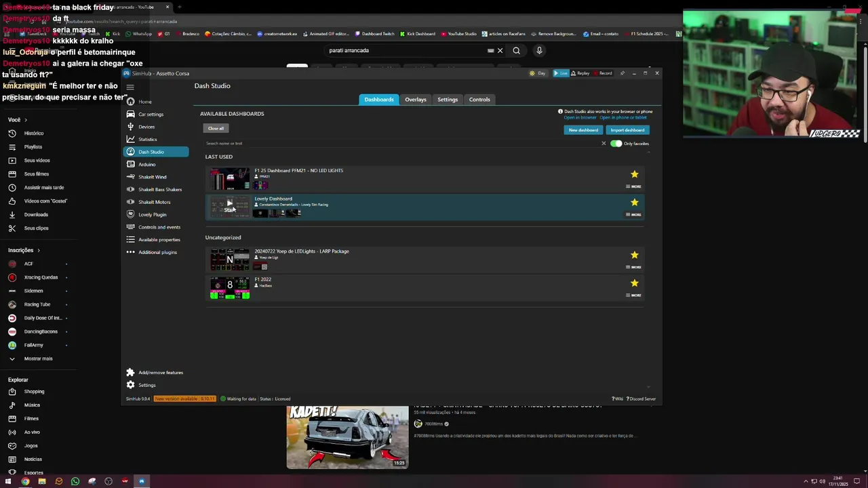Open F1 25 Dashboard PFM21 thumbnail
The image size is (868, 488).
click(230, 179)
